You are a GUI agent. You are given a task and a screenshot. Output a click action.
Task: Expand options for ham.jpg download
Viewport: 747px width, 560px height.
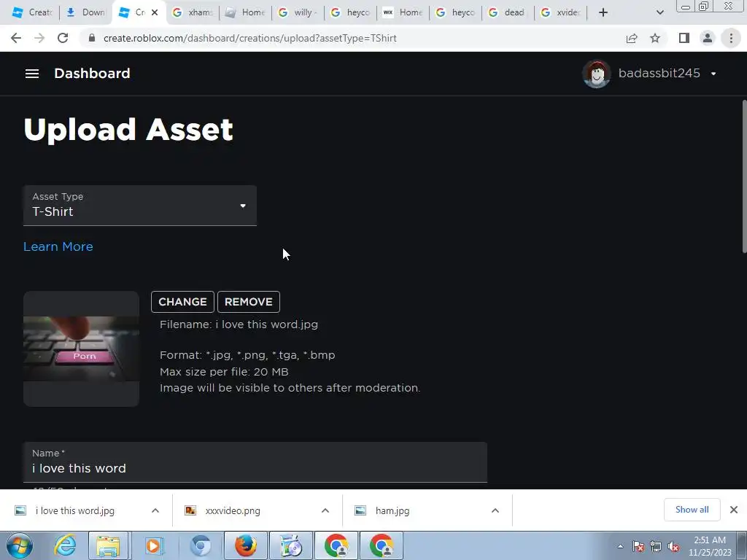tap(495, 510)
